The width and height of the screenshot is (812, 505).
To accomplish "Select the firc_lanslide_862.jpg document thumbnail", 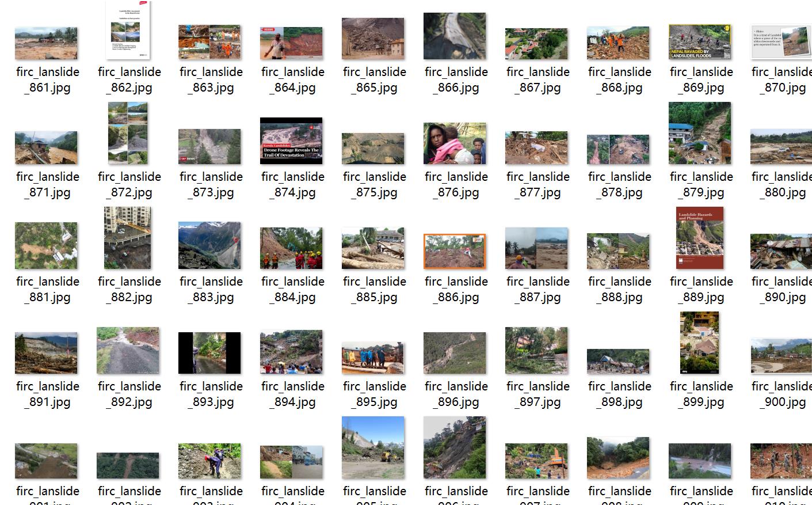I will tap(128, 30).
